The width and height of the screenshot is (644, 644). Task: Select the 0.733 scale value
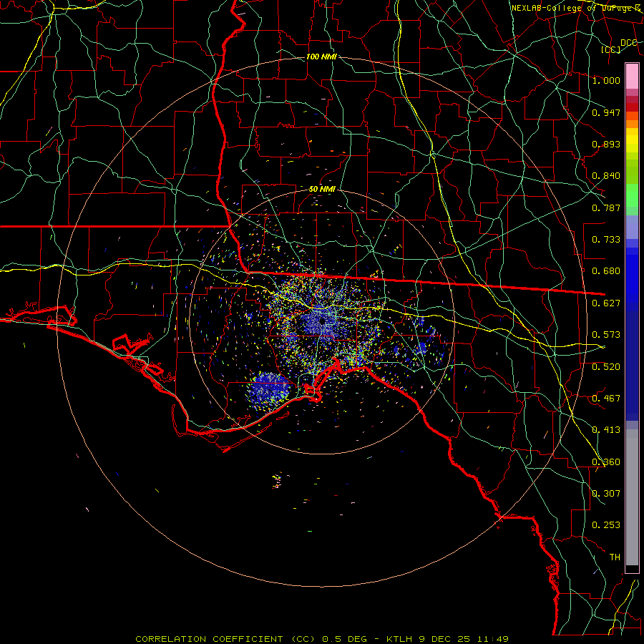tap(606, 240)
